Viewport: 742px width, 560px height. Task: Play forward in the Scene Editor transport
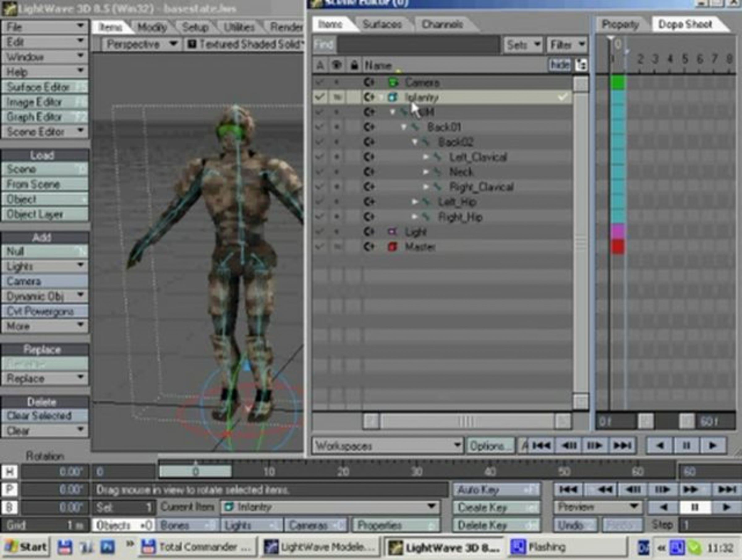[x=713, y=446]
